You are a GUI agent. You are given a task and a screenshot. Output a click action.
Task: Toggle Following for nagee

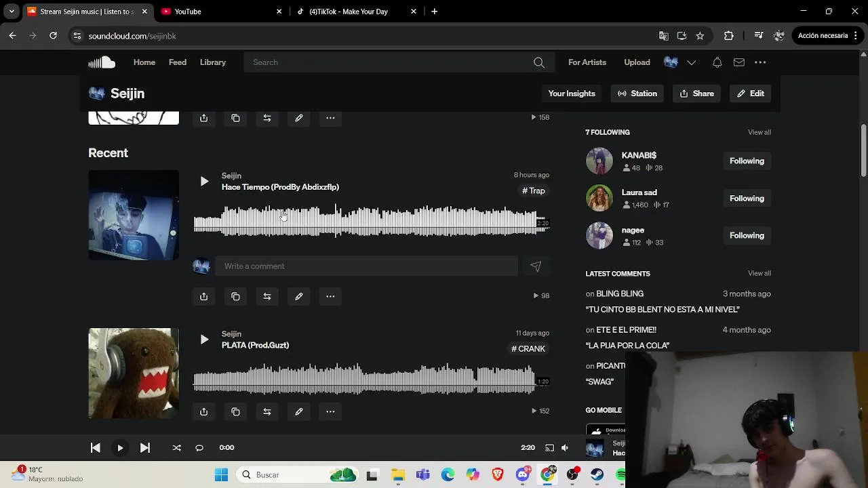747,236
